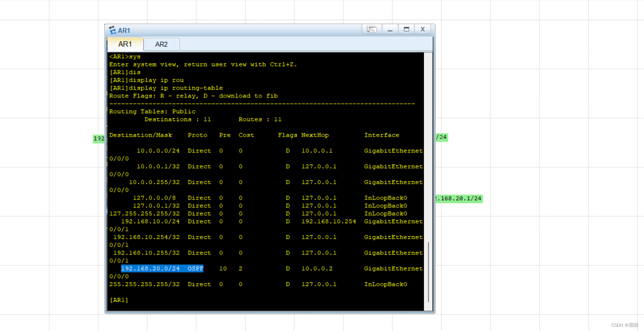Screen dimensions: 644x331
Task: Click the AR1 router icon in title bar
Action: pos(113,30)
